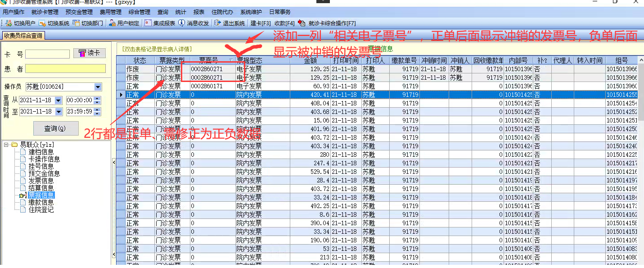
Task: Select 缴款信息 in the tree
Action: coord(41,202)
